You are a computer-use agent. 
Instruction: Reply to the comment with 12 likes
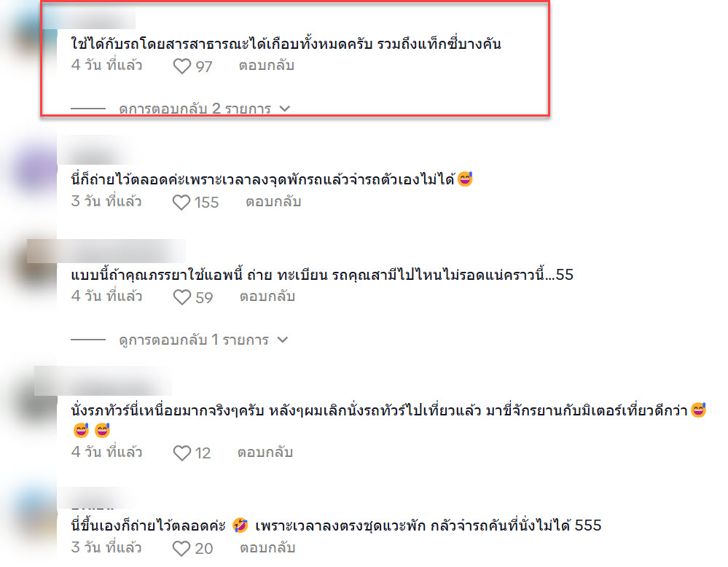[265, 452]
